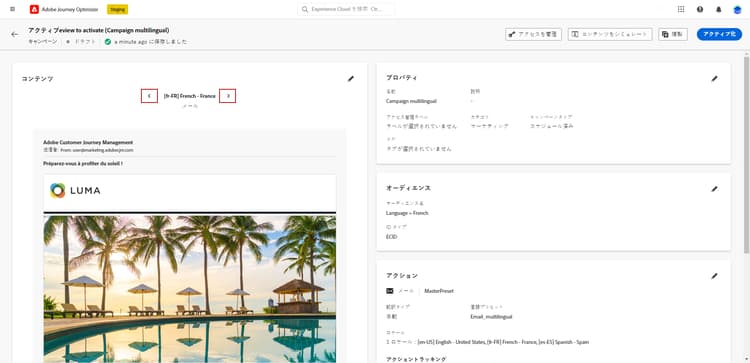750x363 pixels.
Task: Click the blue アクティブ化 activate button
Action: coord(719,34)
